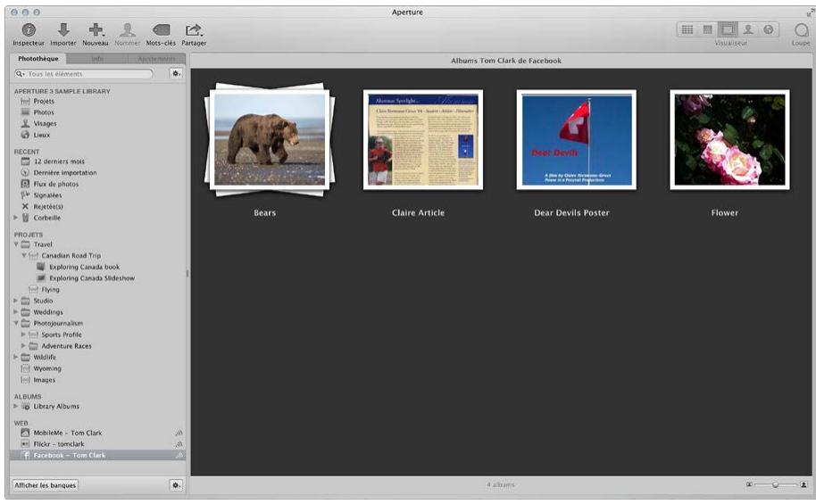The width and height of the screenshot is (816, 504).
Task: Select Visages in library list
Action: (45, 124)
